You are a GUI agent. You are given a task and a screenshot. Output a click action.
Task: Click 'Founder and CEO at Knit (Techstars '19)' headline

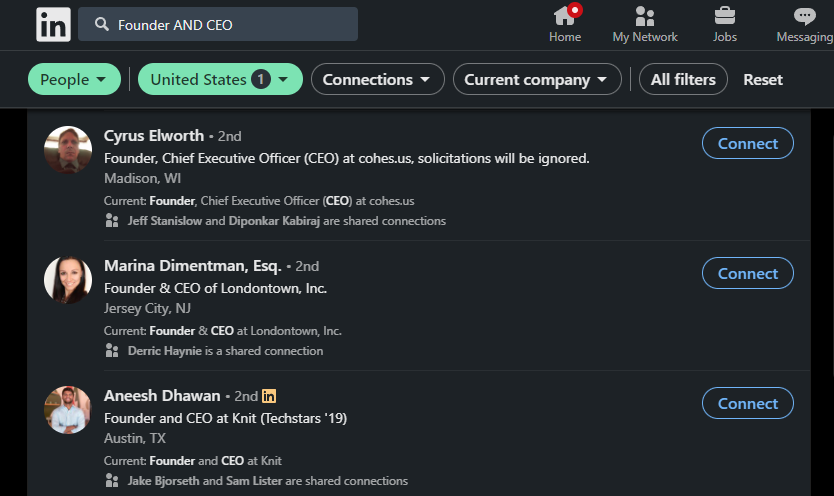[226, 418]
